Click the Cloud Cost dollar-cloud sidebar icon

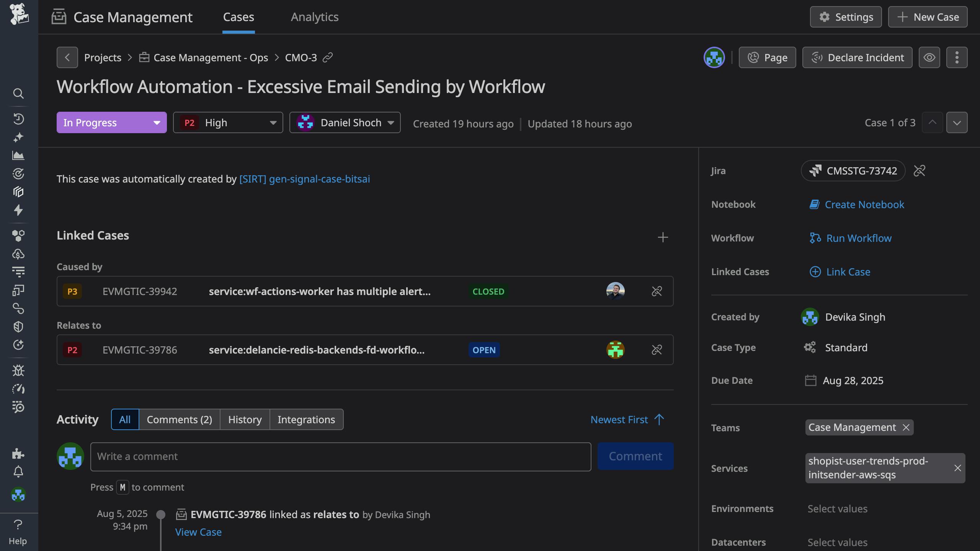(x=18, y=254)
